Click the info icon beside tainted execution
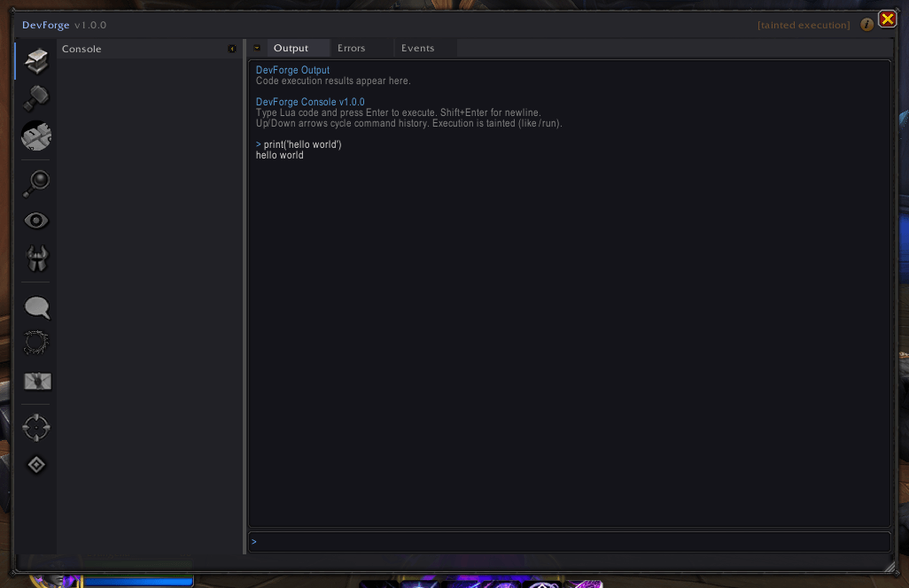 tap(866, 24)
